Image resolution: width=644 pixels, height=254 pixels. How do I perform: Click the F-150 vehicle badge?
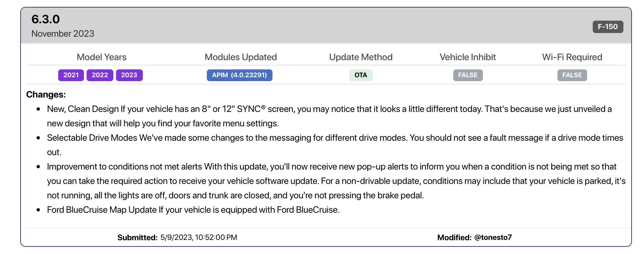click(607, 27)
